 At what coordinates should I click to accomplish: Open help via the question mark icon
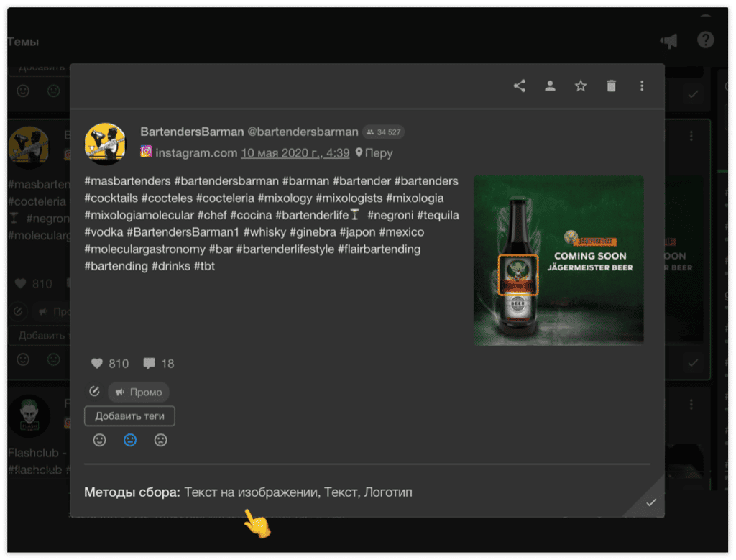click(706, 40)
